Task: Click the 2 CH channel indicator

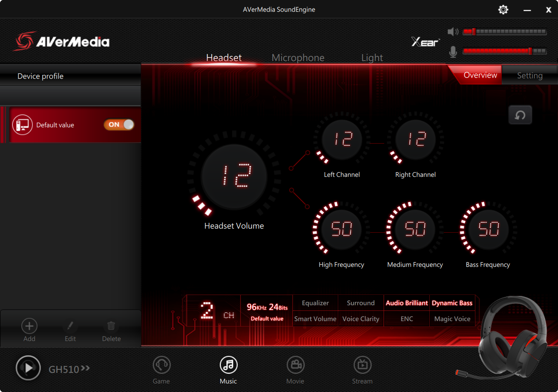Action: pyautogui.click(x=214, y=311)
